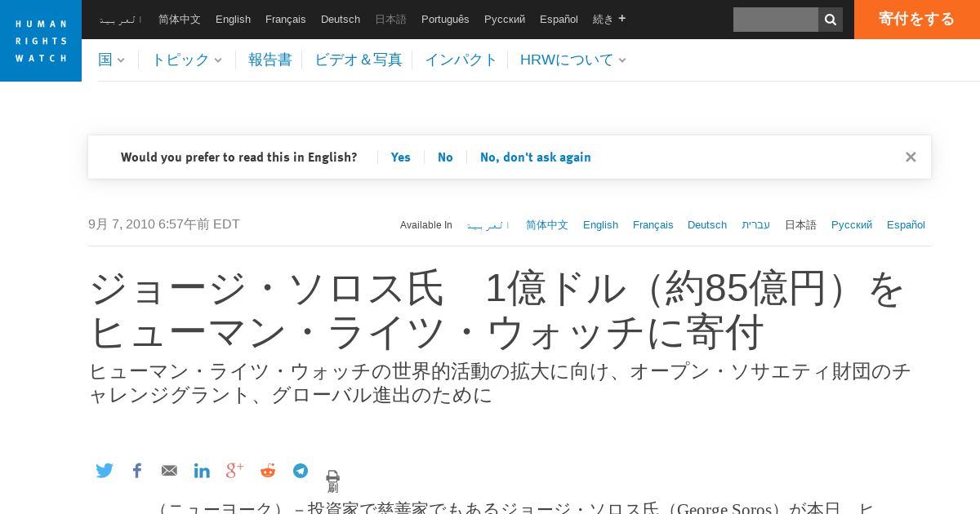Click the Human Rights Watch logo
Image resolution: width=980 pixels, height=514 pixels.
(x=41, y=41)
